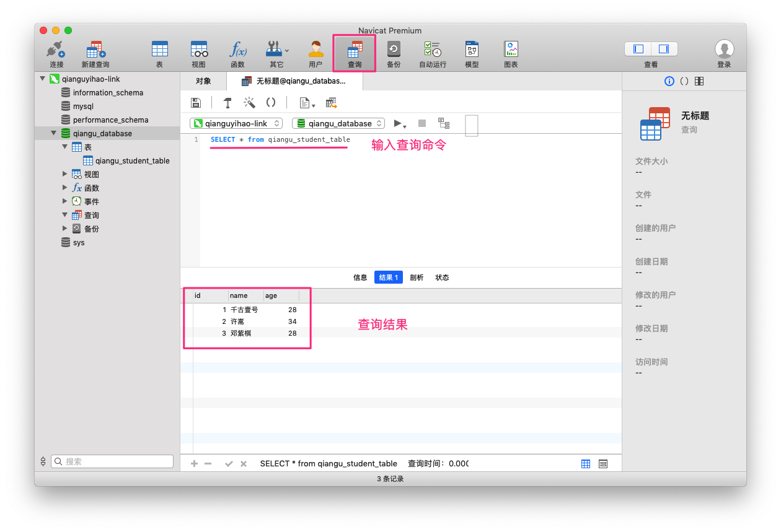The image size is (781, 532).
Task: Toggle the right info pane visibility
Action: pyautogui.click(x=664, y=49)
